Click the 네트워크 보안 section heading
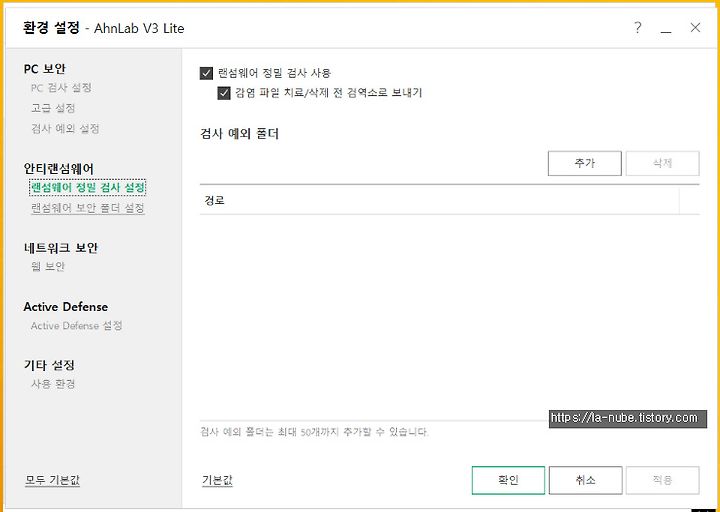 (61, 248)
